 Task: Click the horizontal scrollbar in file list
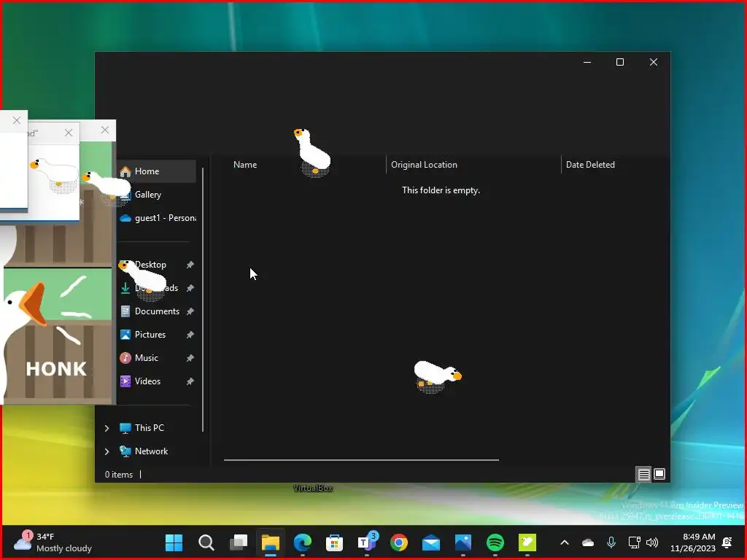361,460
